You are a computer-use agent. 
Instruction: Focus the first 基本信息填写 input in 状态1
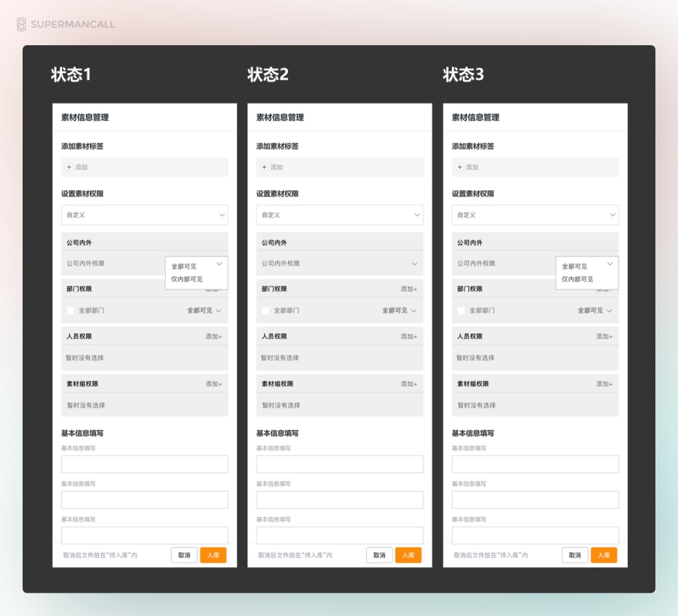[144, 464]
